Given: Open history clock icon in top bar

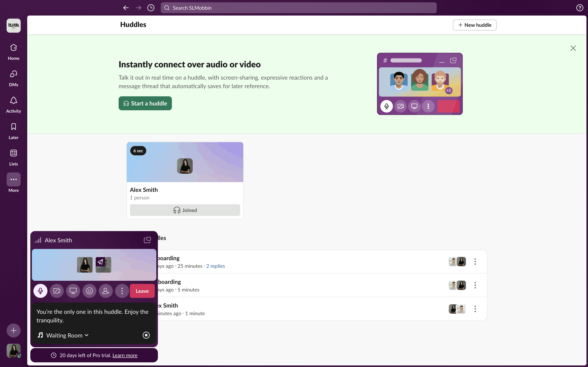Looking at the screenshot, I should click(x=151, y=8).
